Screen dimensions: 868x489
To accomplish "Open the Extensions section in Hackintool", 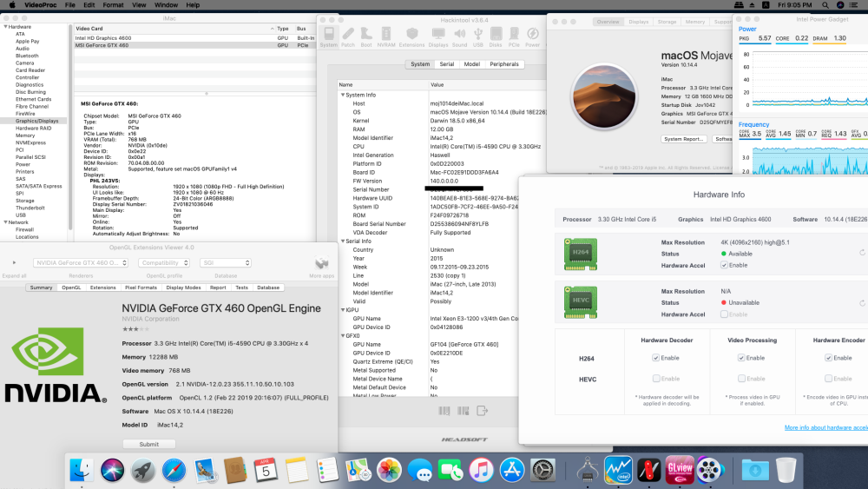I will (x=411, y=37).
